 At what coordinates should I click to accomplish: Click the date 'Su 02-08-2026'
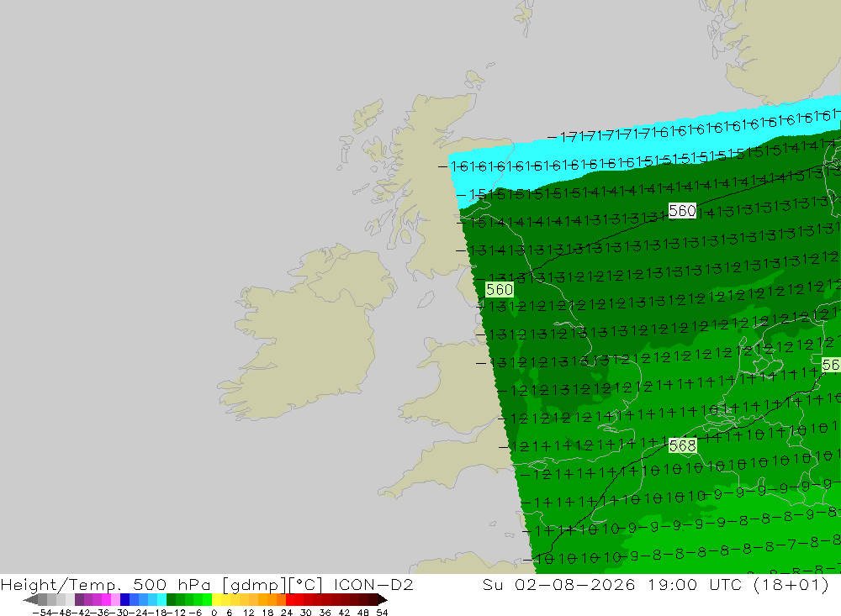point(559,584)
